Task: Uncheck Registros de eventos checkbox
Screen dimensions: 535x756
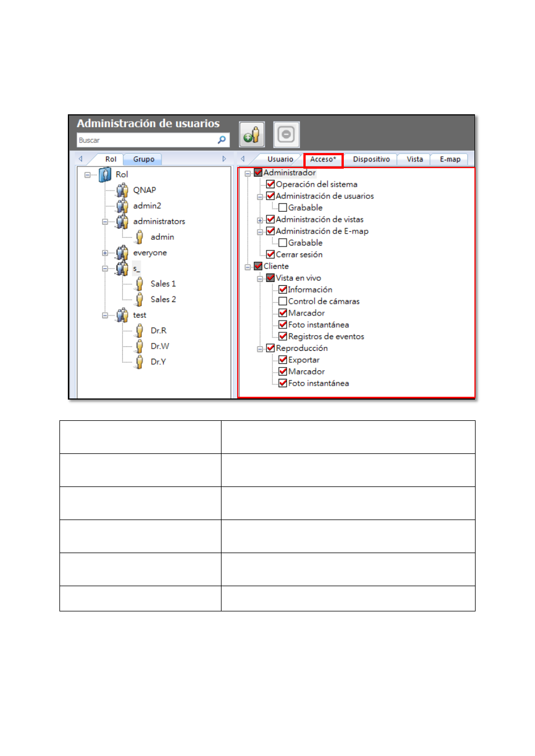Action: pos(283,336)
